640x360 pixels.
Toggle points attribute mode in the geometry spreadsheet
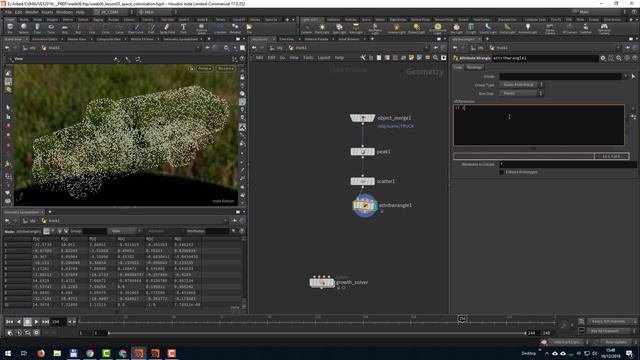tap(47, 231)
